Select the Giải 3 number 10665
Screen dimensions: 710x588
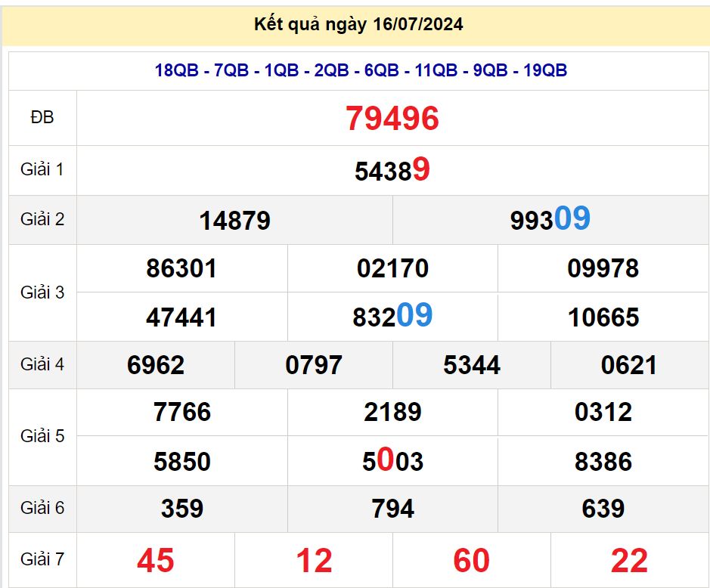[x=603, y=317]
